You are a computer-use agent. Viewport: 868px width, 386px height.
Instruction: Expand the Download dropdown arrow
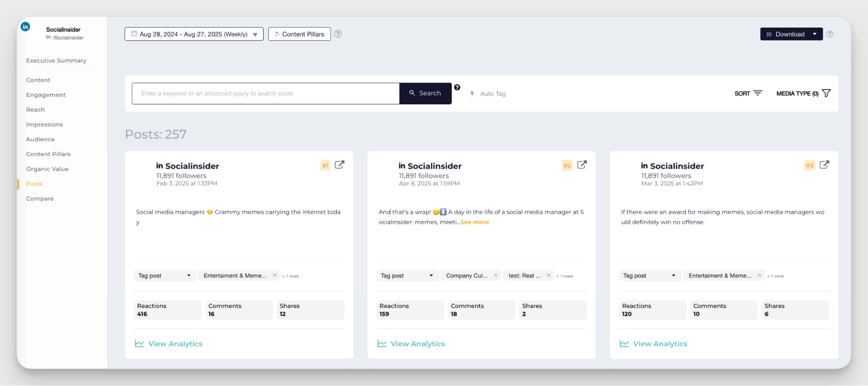pos(815,34)
